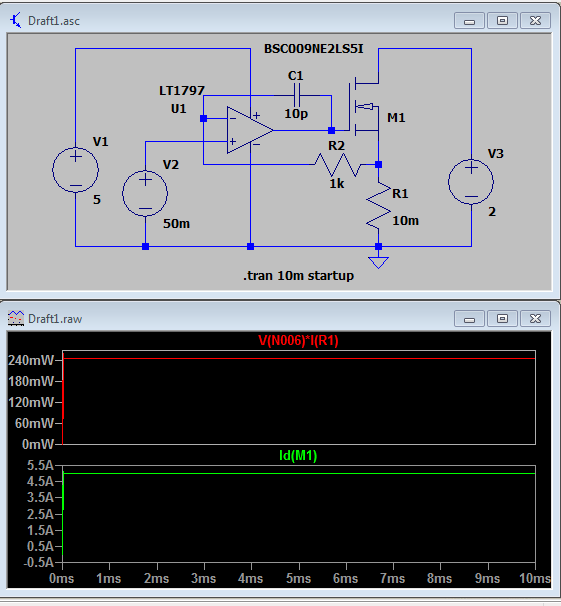
Task: Close the Draft1.asc schematic window
Action: (x=536, y=21)
